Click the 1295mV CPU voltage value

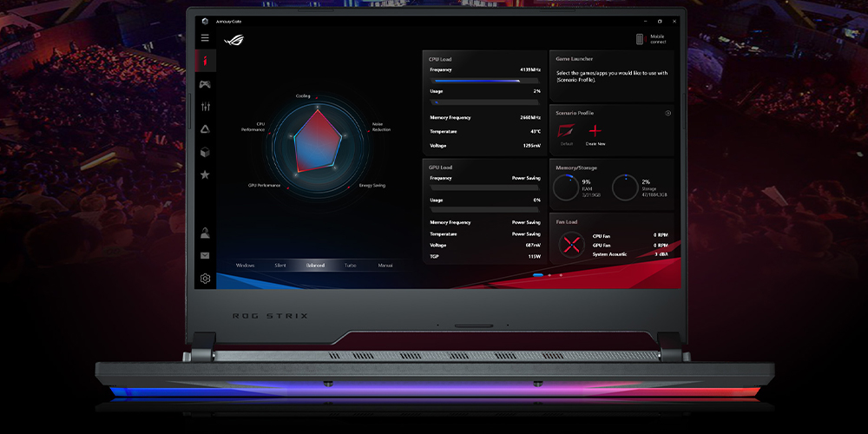[x=531, y=146]
